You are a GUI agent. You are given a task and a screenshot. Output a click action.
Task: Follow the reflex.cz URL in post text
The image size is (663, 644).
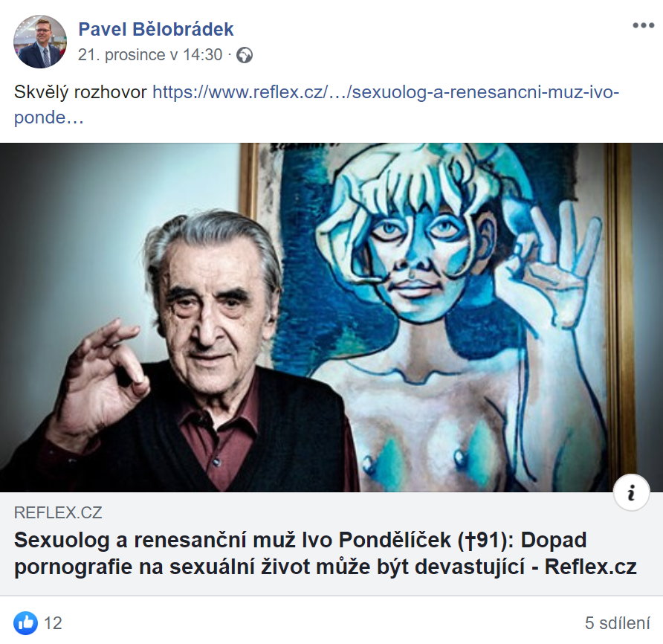click(x=386, y=92)
